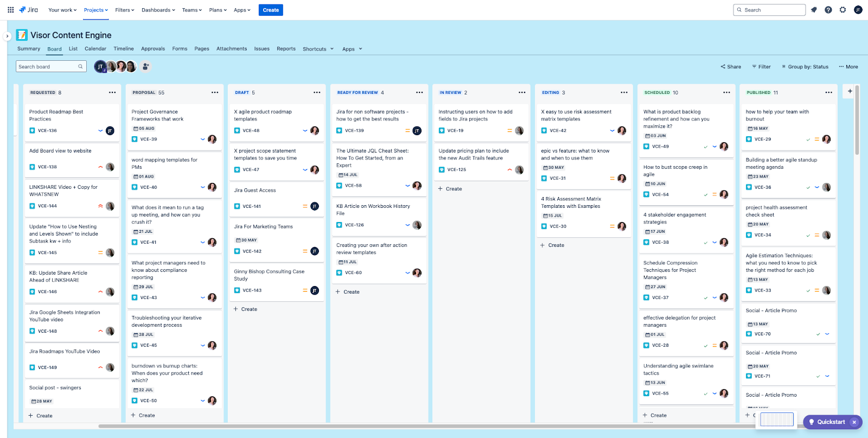Switch to the Reports tab

[286, 49]
